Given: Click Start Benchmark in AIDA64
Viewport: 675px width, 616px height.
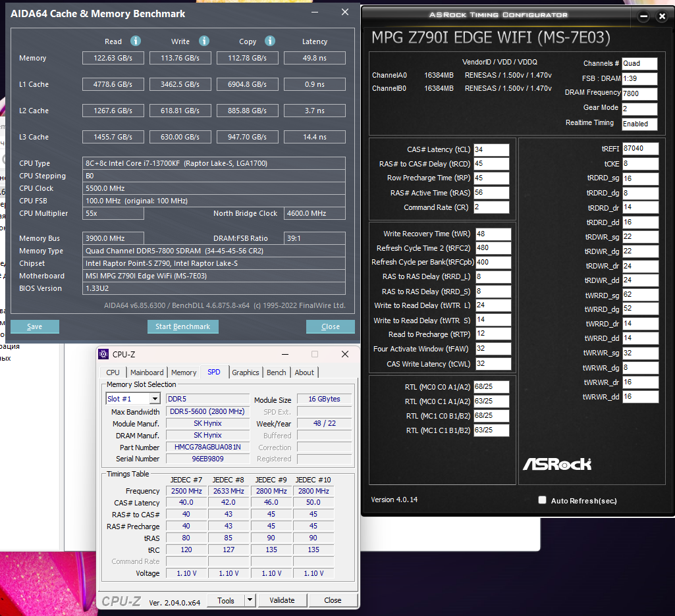Looking at the screenshot, I should (x=183, y=326).
